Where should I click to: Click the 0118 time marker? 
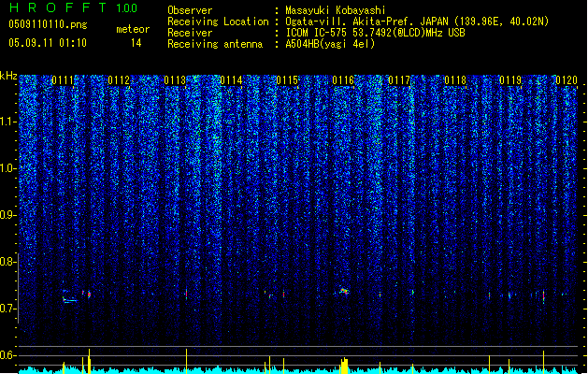[455, 80]
